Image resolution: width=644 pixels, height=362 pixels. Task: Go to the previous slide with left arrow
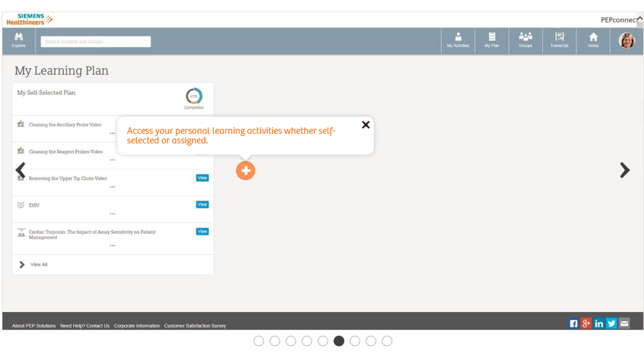pos(20,170)
